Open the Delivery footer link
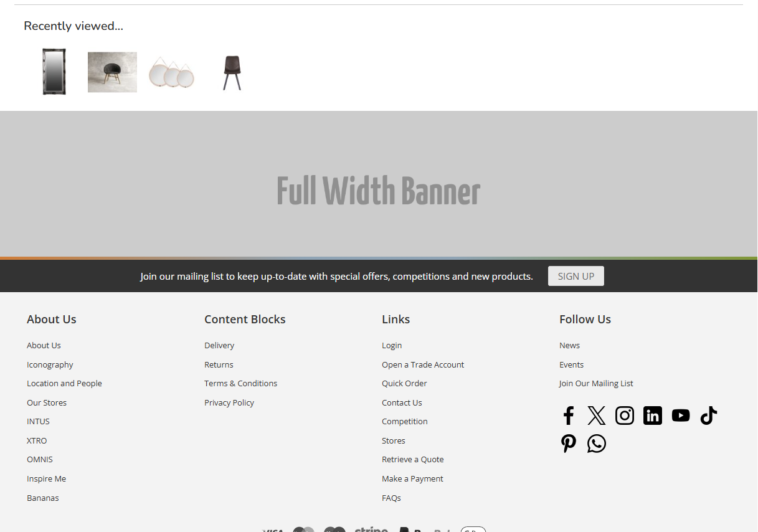Screen dimensions: 758x532 (x=219, y=346)
